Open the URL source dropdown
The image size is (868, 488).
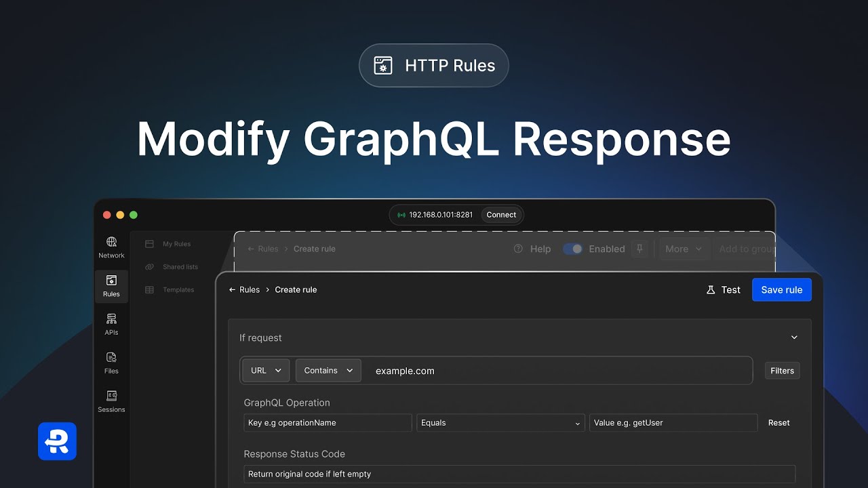pyautogui.click(x=266, y=371)
